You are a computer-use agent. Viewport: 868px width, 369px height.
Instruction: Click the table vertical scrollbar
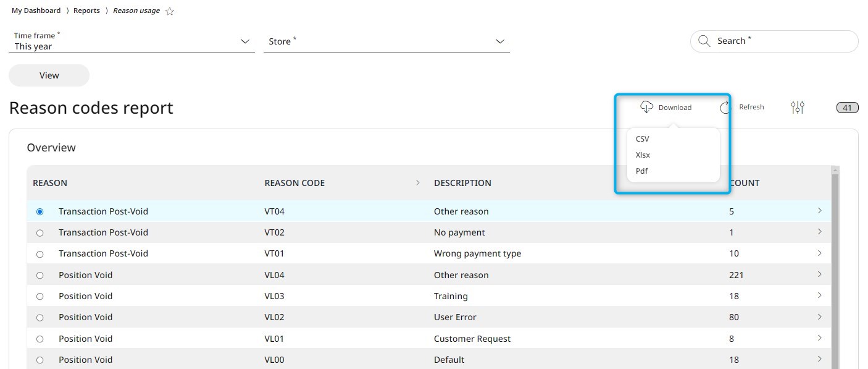point(835,272)
